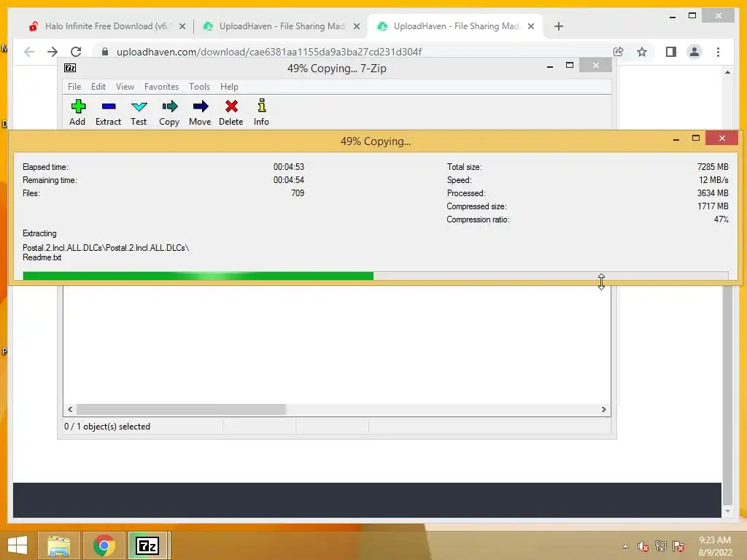Close the active UploadHaven tab
The width and height of the screenshot is (747, 560).
(x=531, y=26)
